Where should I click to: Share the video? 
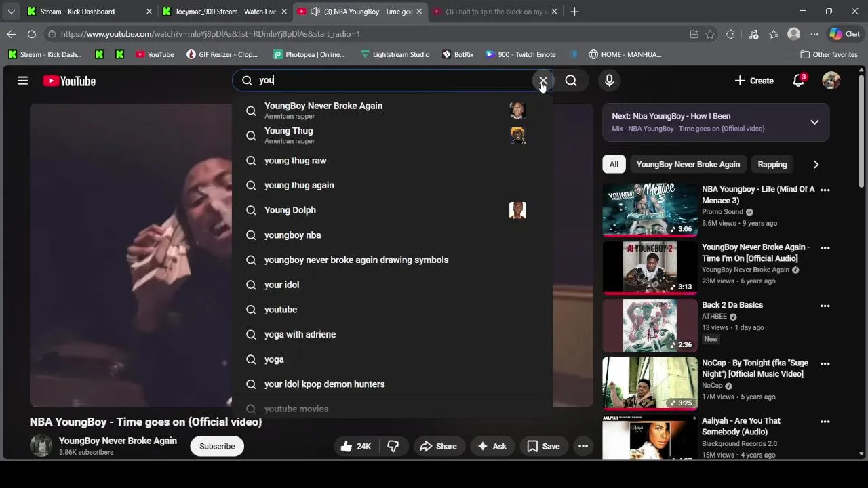pos(438,446)
